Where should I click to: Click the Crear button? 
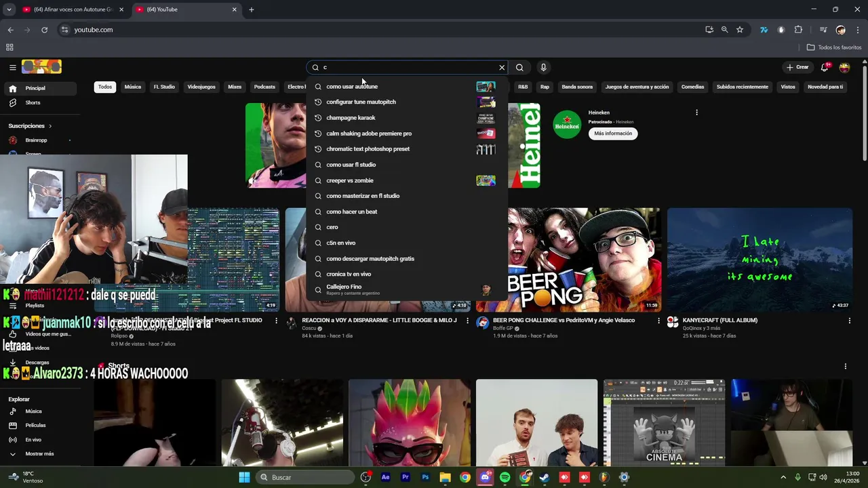[x=798, y=67]
